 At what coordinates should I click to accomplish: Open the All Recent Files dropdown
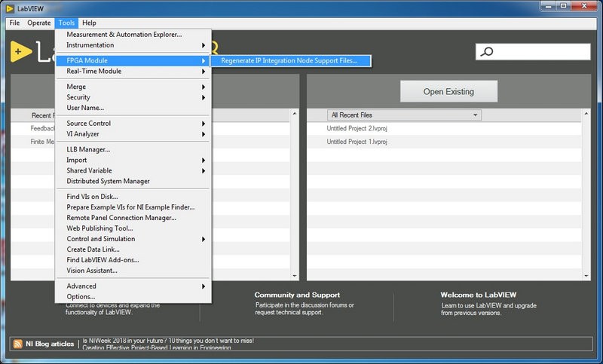tap(404, 115)
